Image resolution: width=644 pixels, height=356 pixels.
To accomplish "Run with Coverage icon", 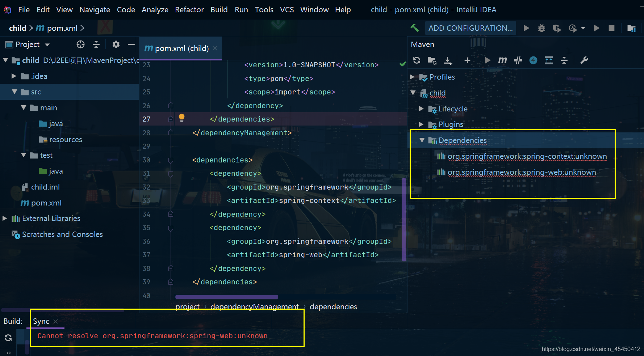I will 557,28.
